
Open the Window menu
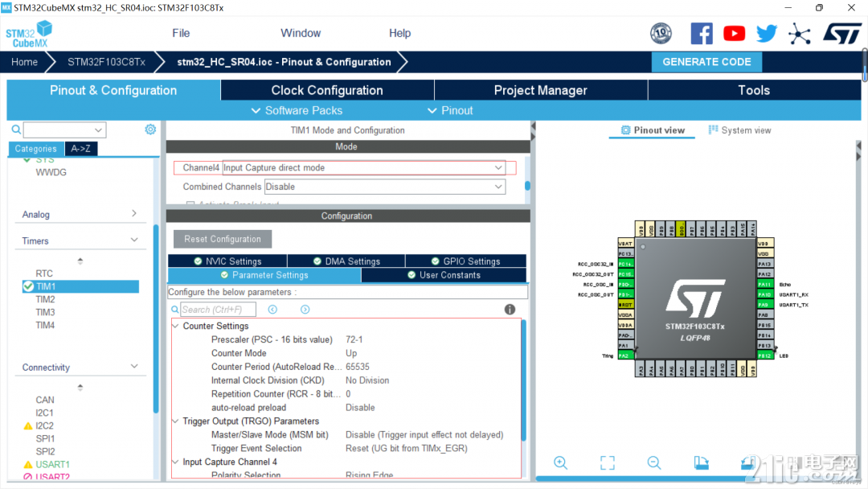(x=301, y=33)
